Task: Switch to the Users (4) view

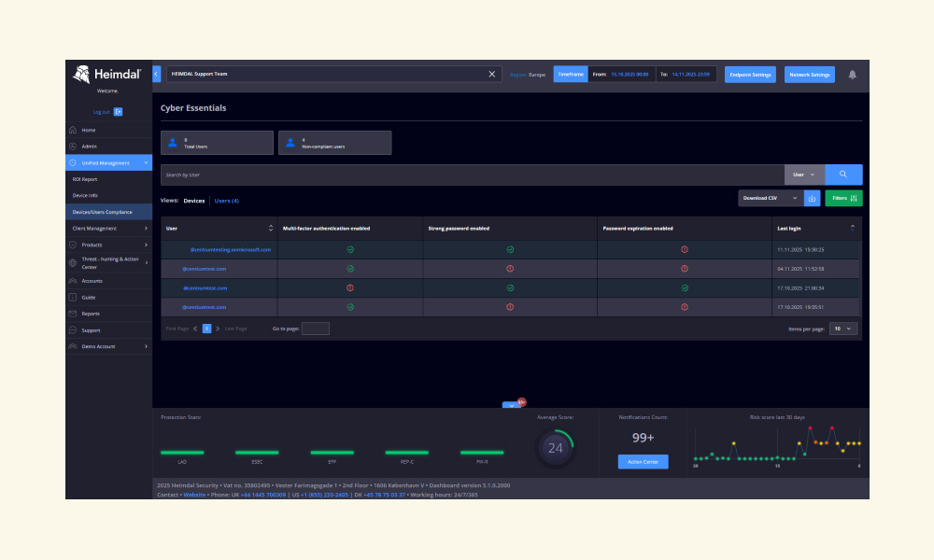Action: pos(226,201)
